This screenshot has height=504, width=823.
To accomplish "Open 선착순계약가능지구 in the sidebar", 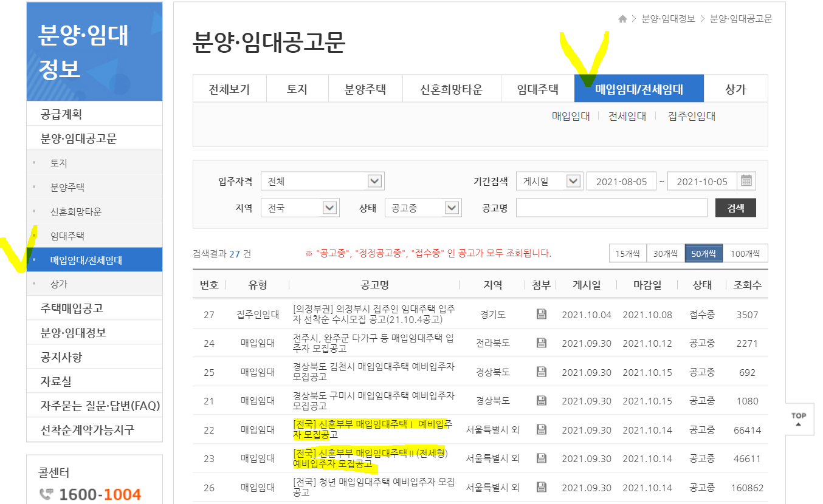I will [94, 430].
